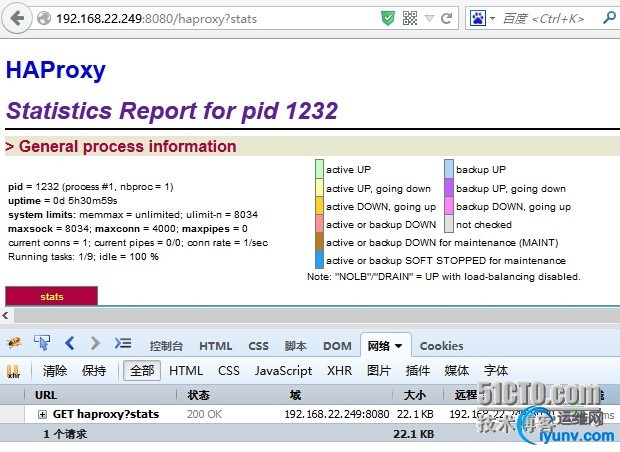This screenshot has width=620, height=452.
Task: Click the Firebug forward chevron
Action: pyautogui.click(x=95, y=343)
